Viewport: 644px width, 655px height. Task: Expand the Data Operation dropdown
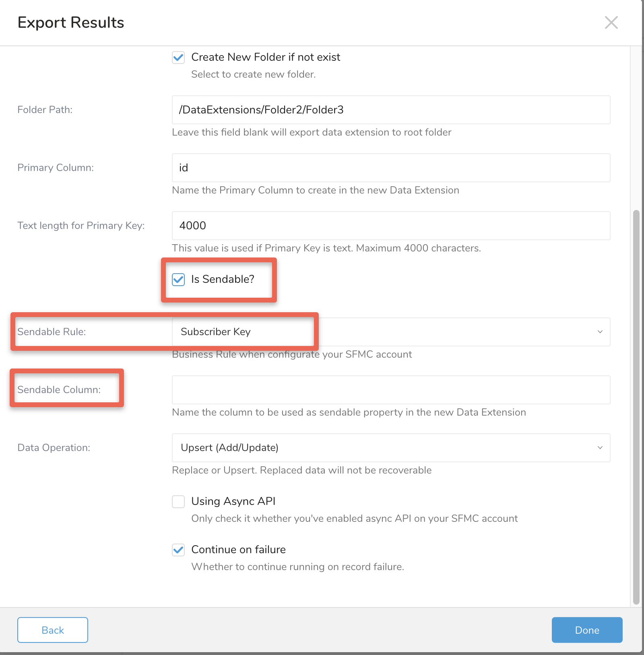(390, 448)
